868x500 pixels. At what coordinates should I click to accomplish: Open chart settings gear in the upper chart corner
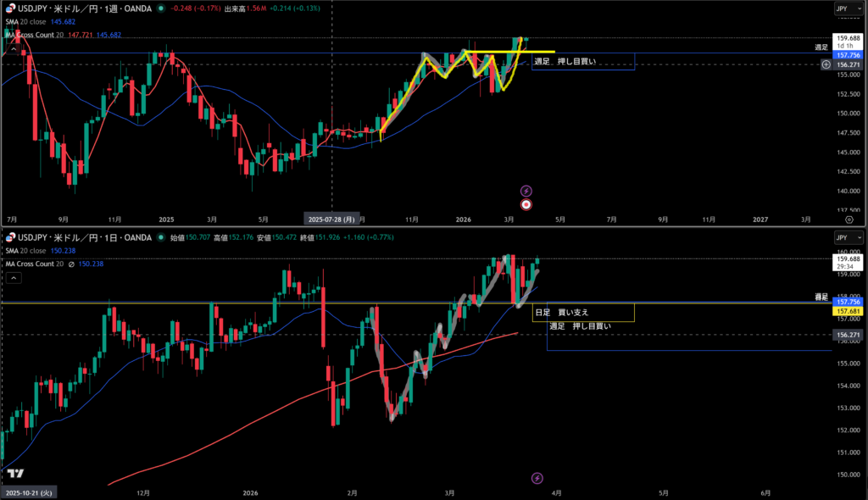click(x=849, y=218)
